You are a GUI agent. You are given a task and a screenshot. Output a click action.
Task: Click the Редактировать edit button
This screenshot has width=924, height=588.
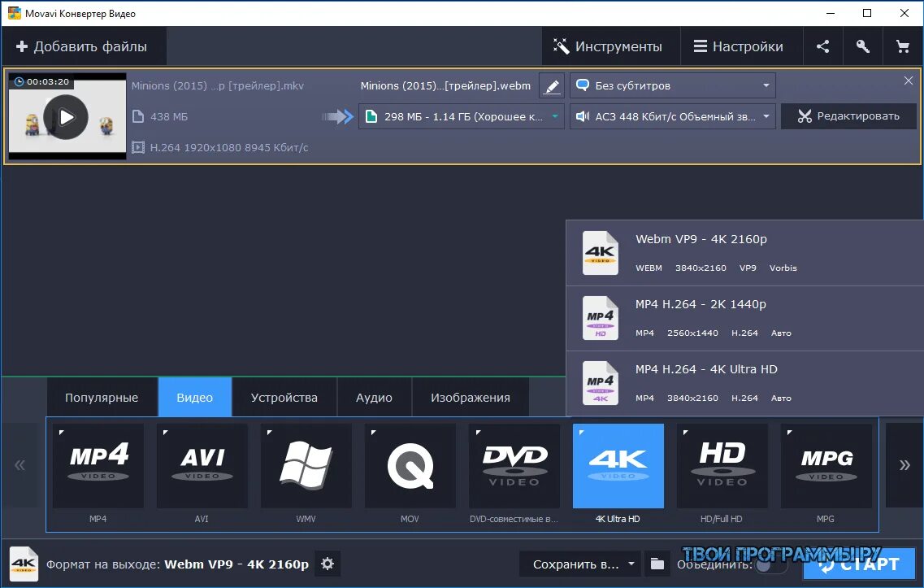tap(848, 116)
